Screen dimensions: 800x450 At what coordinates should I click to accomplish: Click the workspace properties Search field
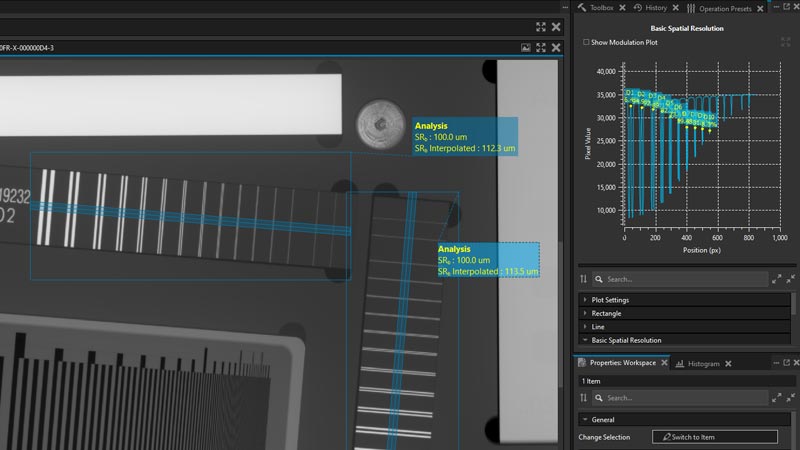pyautogui.click(x=680, y=398)
